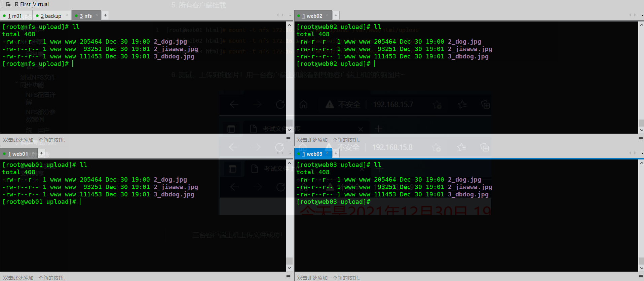
Task: Open the quick bar menu under nfs terminal
Action: point(288,139)
